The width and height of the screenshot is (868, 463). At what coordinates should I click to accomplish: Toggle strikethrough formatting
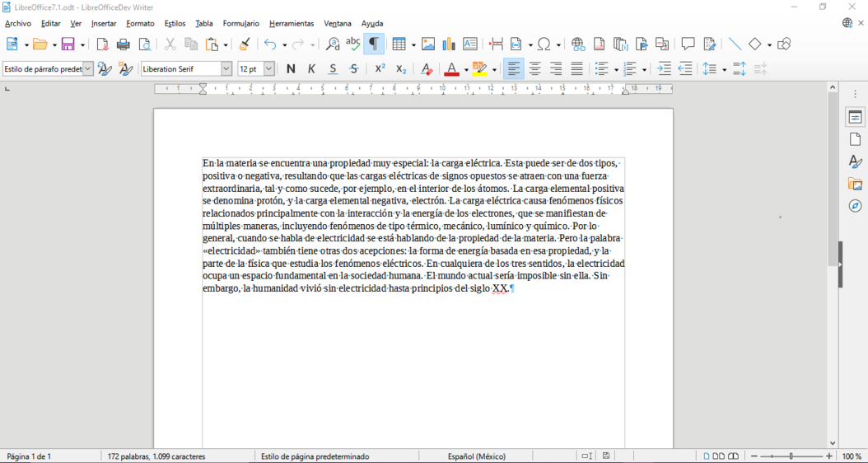click(354, 69)
